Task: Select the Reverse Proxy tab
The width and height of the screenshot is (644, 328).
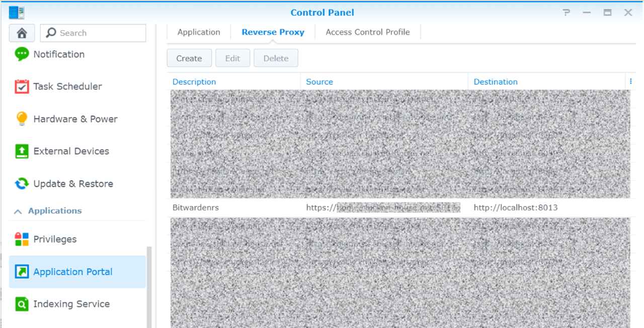Action: (x=273, y=32)
